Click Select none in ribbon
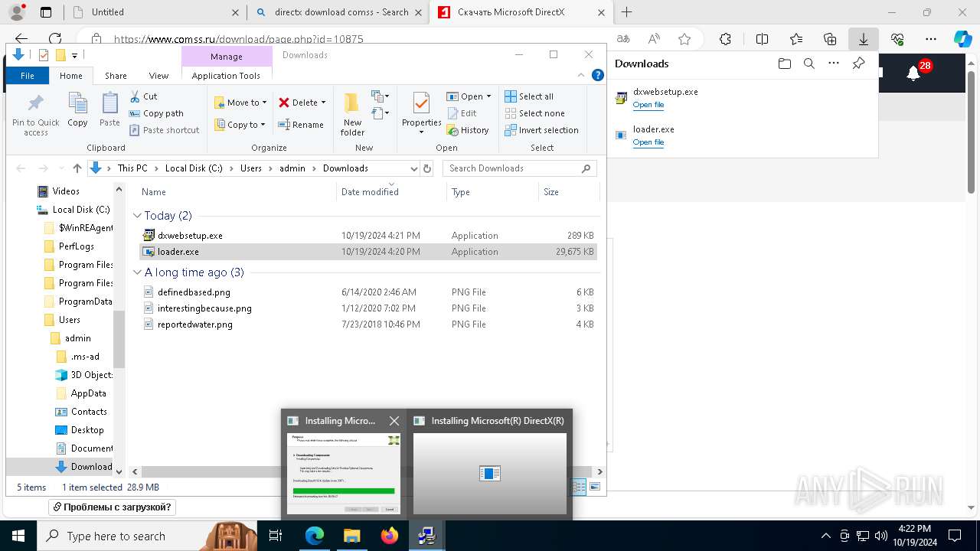Screen dimensions: 980x551 point(534,113)
